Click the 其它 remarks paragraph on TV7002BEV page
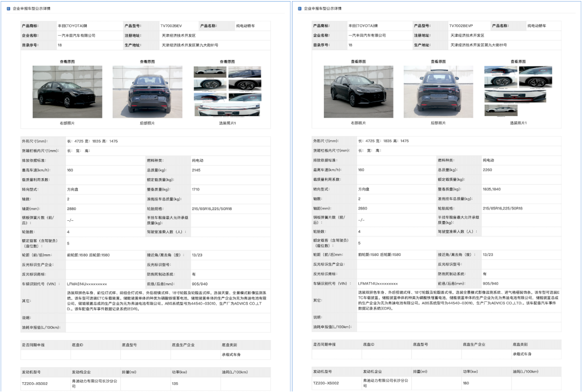The width and height of the screenshot is (583, 392). [x=167, y=301]
